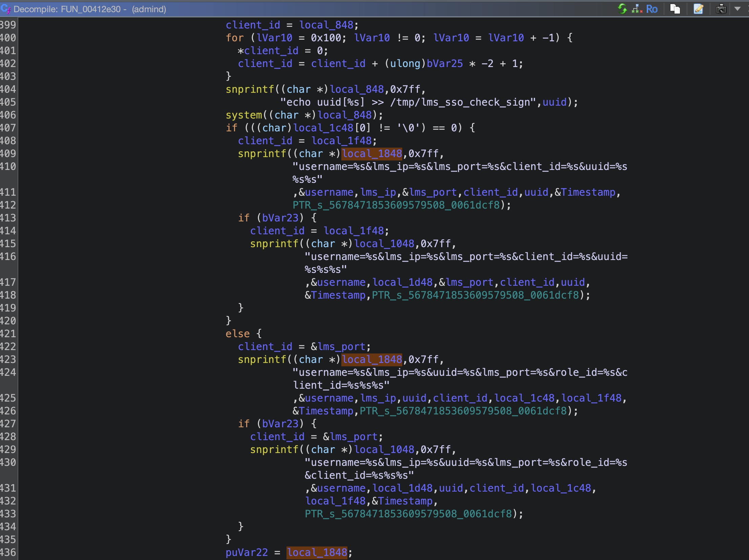Select highlighted local_1848 on line 409
The image size is (749, 560).
(372, 154)
